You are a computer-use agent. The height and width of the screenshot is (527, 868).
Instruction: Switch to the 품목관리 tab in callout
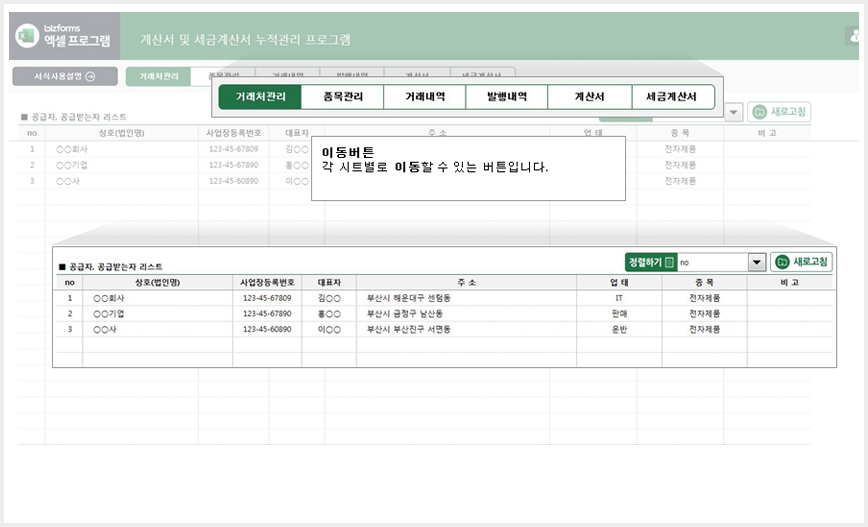[343, 97]
